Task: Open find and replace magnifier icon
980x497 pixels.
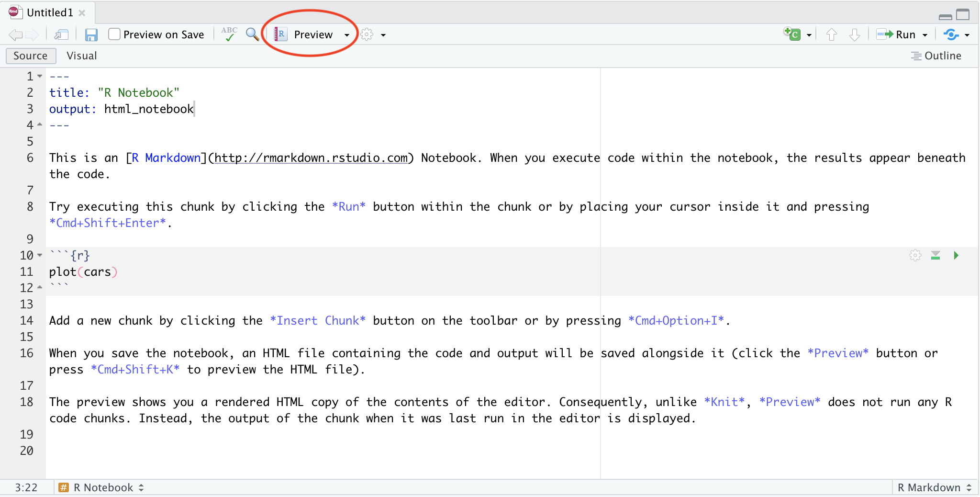Action: point(252,34)
